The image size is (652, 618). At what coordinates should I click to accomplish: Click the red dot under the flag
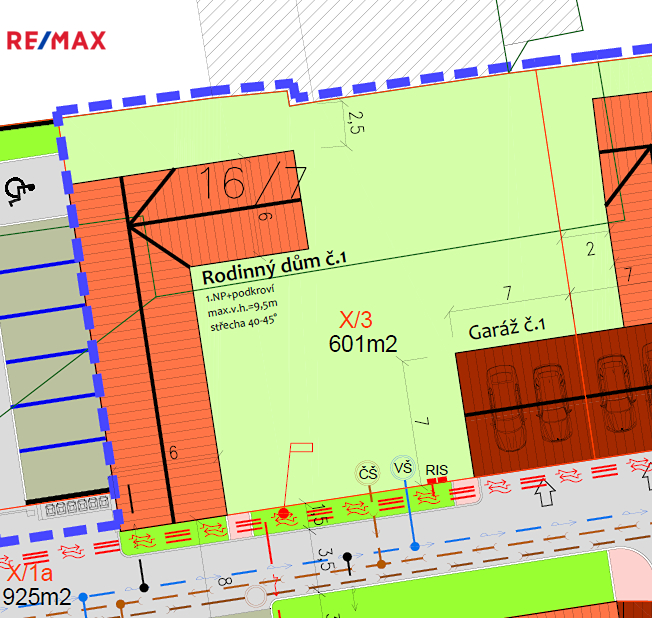[284, 513]
